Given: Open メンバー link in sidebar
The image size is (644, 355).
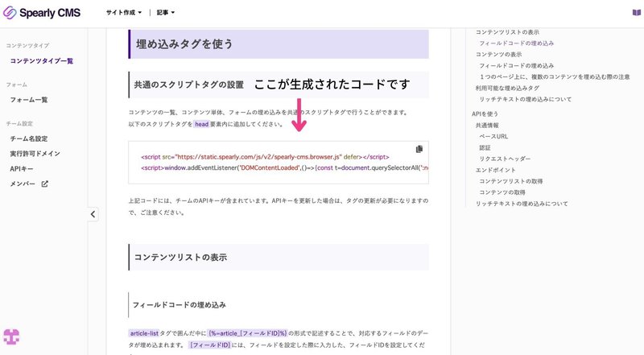Looking at the screenshot, I should (x=23, y=184).
